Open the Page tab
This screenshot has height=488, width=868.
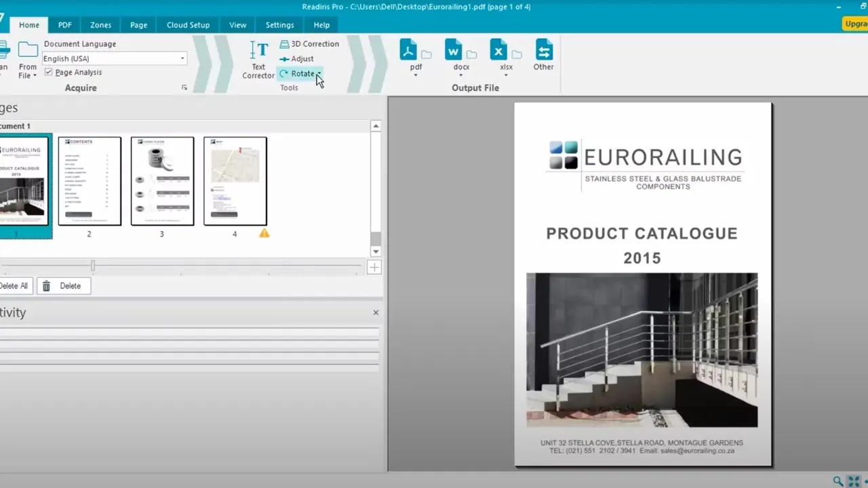[x=138, y=25]
